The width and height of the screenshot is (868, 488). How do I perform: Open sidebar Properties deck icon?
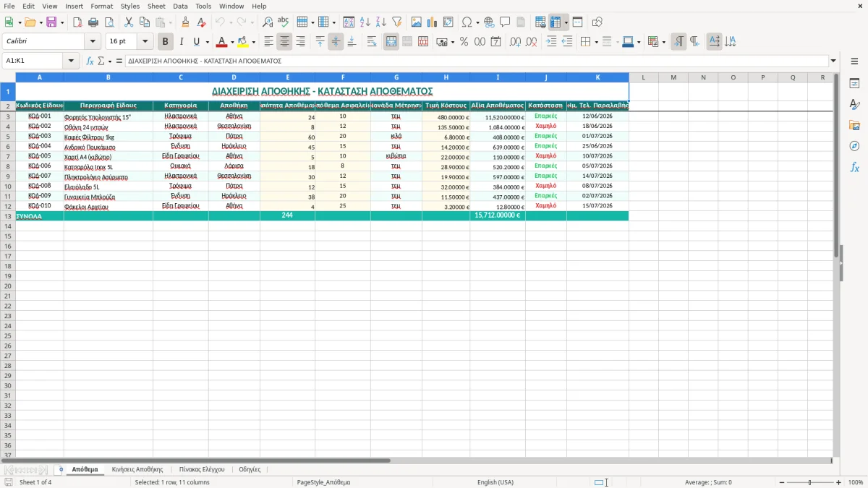click(854, 84)
